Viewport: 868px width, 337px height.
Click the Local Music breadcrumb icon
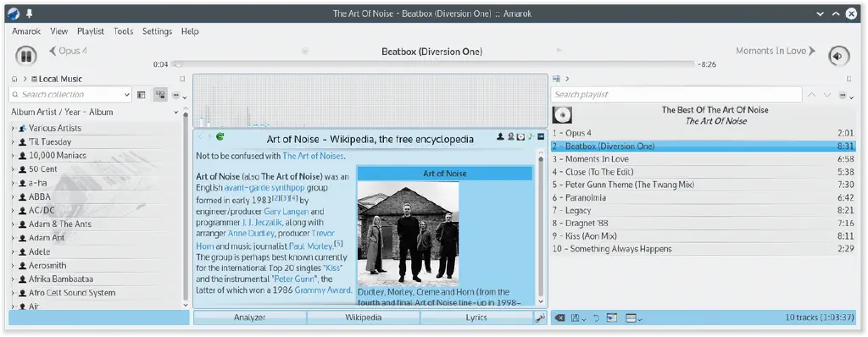tap(34, 79)
